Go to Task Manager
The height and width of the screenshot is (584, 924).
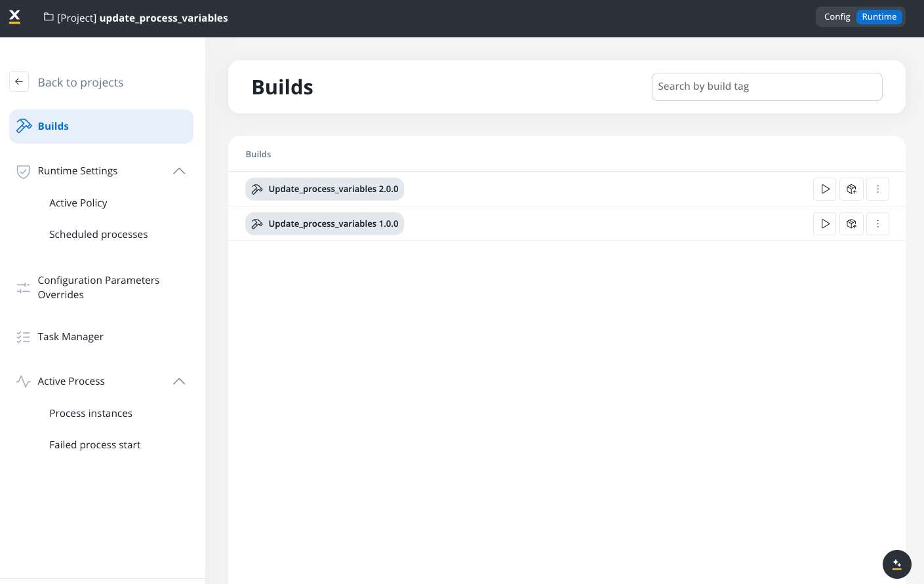point(71,337)
